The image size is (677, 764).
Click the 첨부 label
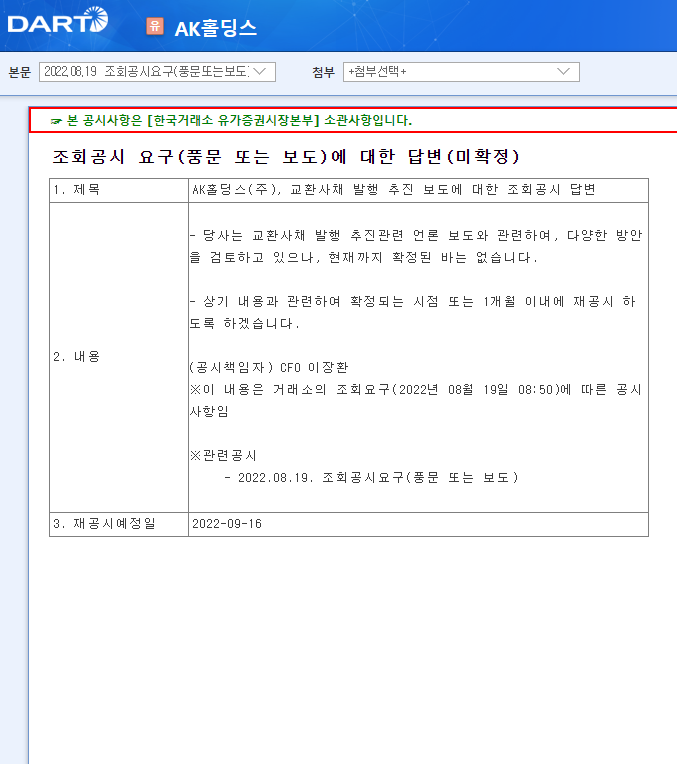[x=324, y=72]
